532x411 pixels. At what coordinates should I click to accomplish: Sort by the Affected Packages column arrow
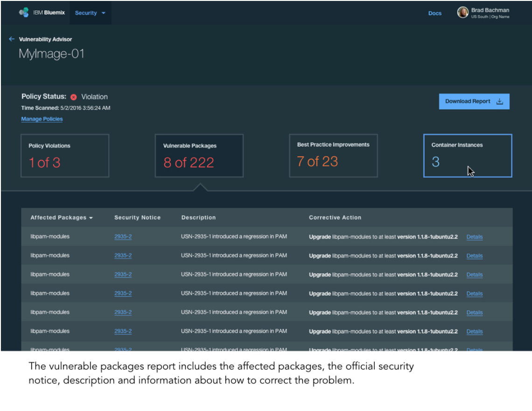pyautogui.click(x=91, y=218)
